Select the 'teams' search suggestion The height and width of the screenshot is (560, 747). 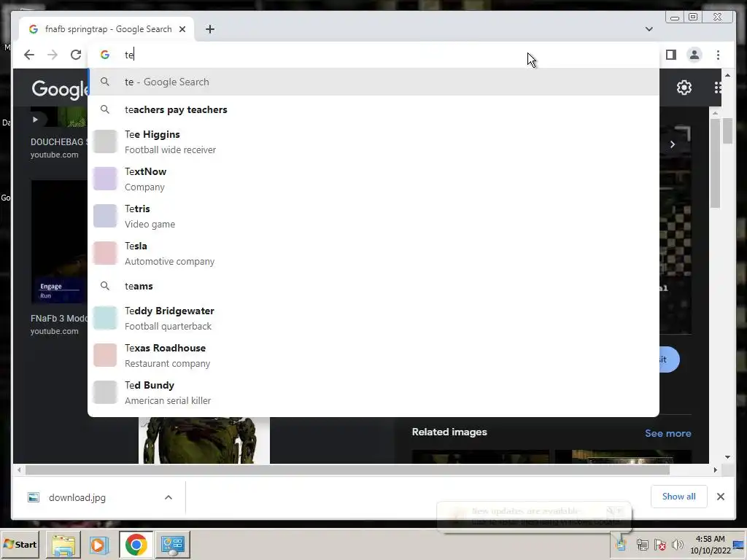373,286
